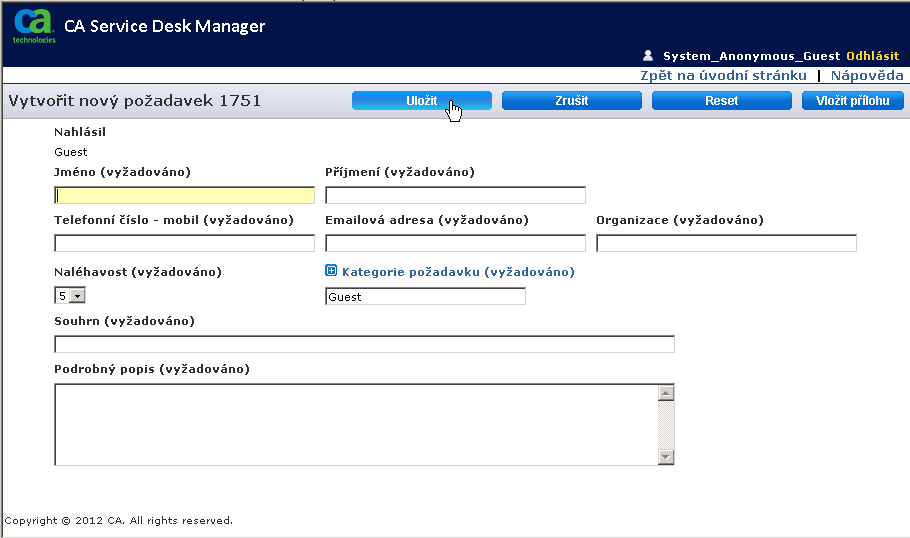Focus the Jméno input field
This screenshot has height=538, width=910.
point(185,195)
